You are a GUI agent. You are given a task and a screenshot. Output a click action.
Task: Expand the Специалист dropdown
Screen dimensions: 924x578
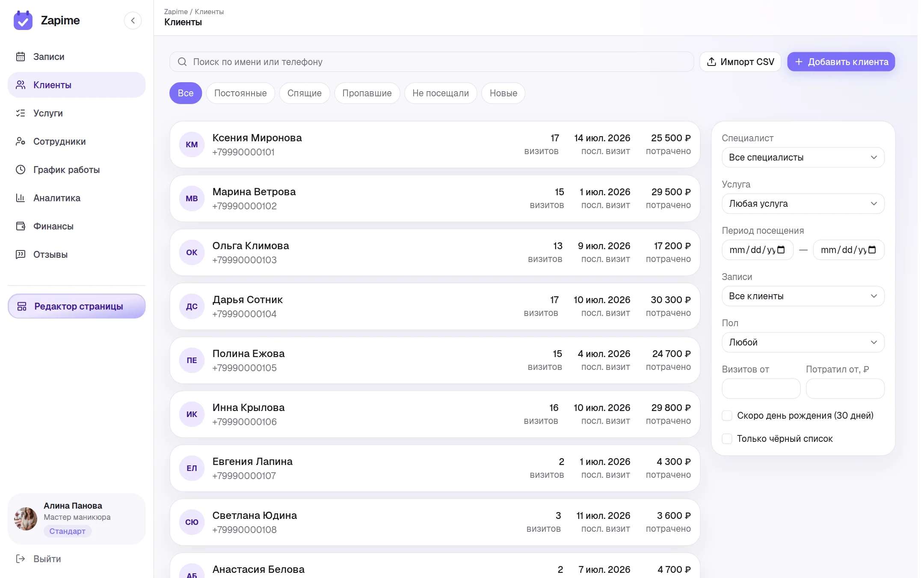point(803,157)
